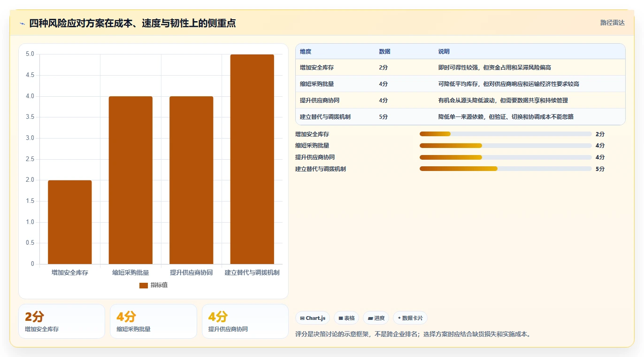Click the 5分 value beside the progress bar
The width and height of the screenshot is (644, 357).
pyautogui.click(x=600, y=169)
